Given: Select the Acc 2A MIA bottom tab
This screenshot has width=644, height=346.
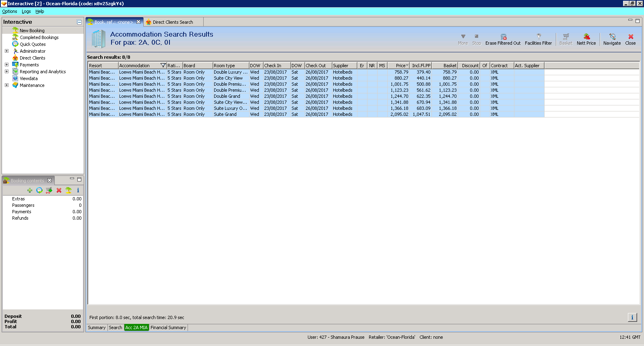Looking at the screenshot, I should click(136, 327).
